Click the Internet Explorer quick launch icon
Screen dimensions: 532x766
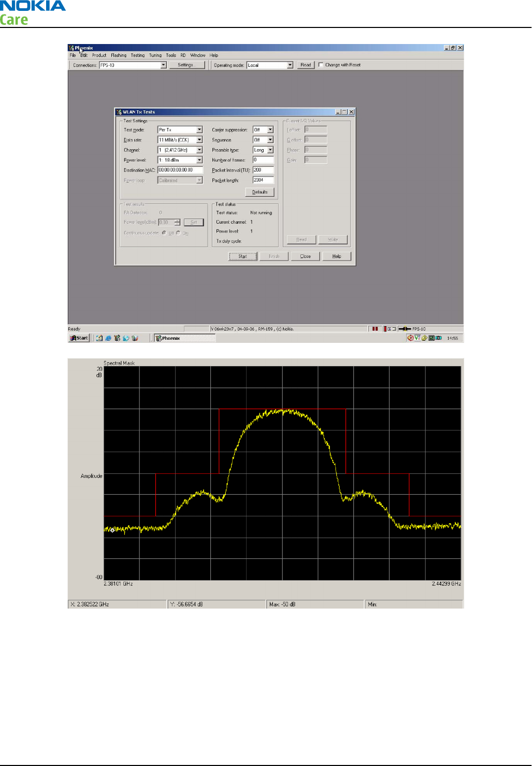pos(108,338)
